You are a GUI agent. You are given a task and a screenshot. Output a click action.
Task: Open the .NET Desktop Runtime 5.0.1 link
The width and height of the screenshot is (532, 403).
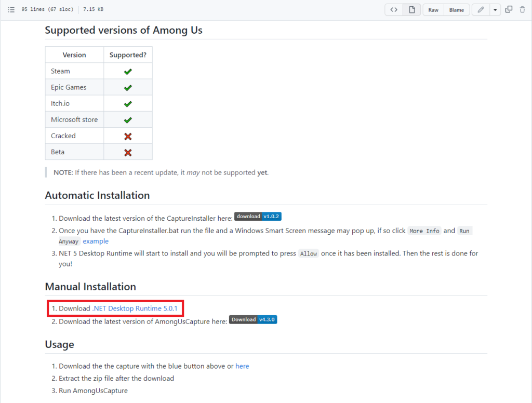tap(135, 308)
